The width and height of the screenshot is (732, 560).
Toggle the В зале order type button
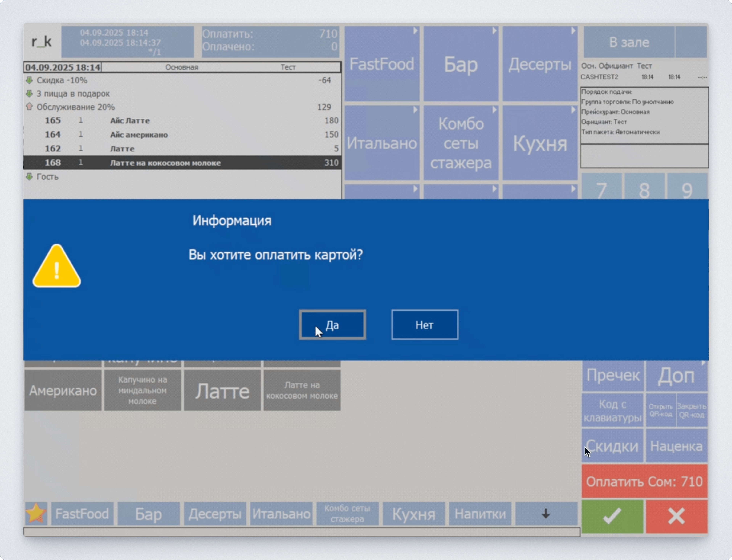pos(629,42)
